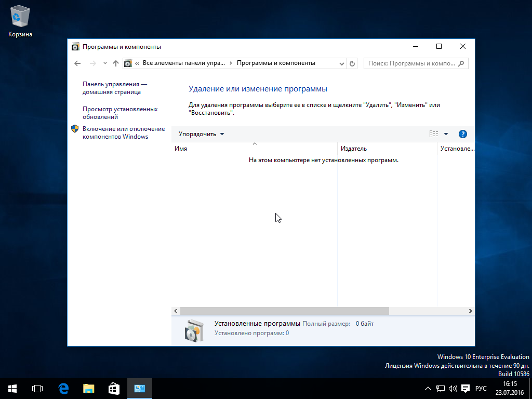
Task: Change keyboard language via РУС indicator
Action: [481, 388]
